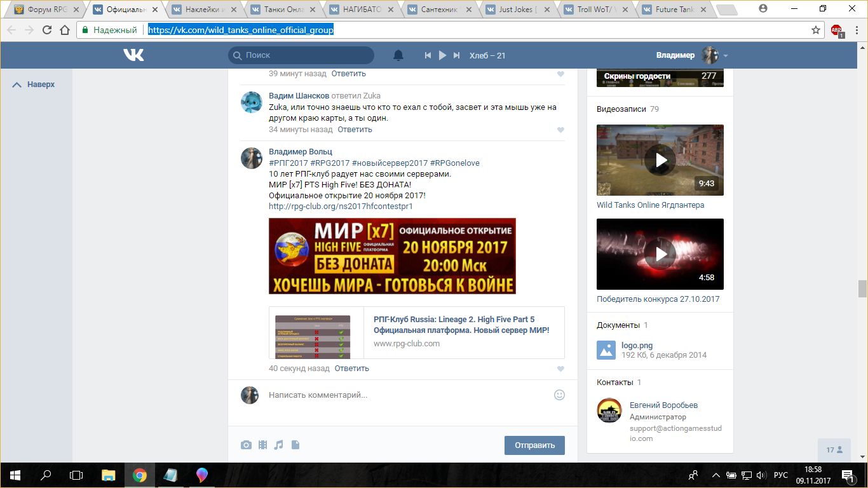868x488 pixels.
Task: Go back up using Наверх
Action: 34,85
